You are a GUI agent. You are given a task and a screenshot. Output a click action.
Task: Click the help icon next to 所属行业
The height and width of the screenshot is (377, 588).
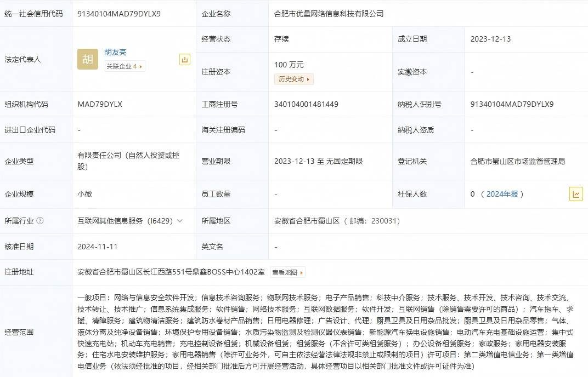(40, 221)
